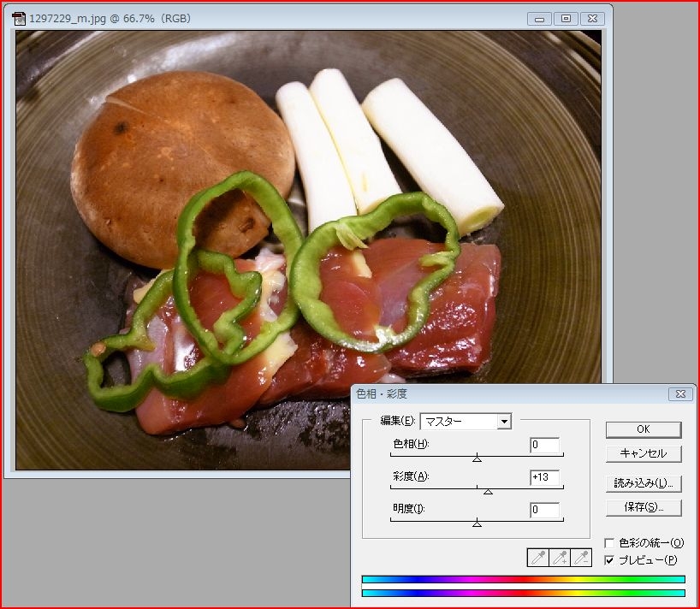Click the document icon beside 1297229_m.jpg title

pyautogui.click(x=19, y=19)
